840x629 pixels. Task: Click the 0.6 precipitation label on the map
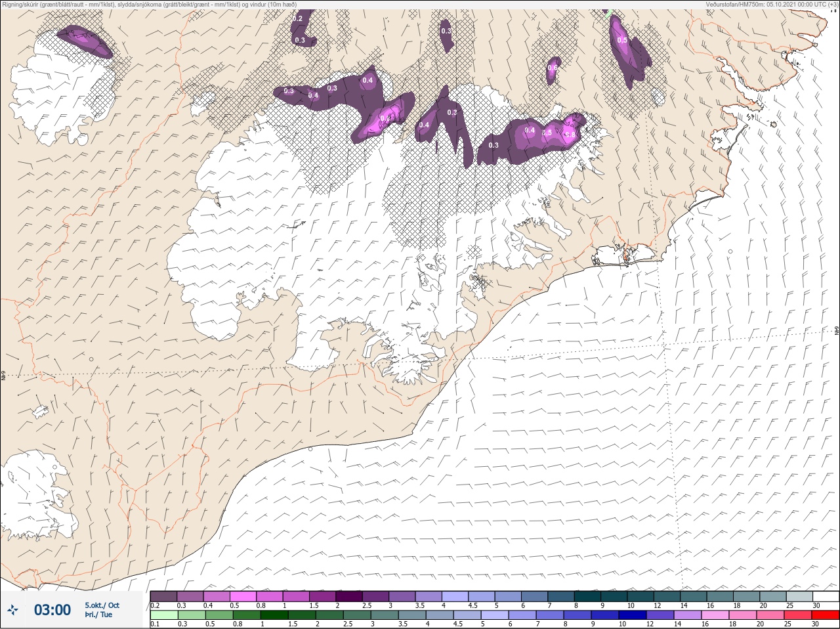(x=553, y=68)
